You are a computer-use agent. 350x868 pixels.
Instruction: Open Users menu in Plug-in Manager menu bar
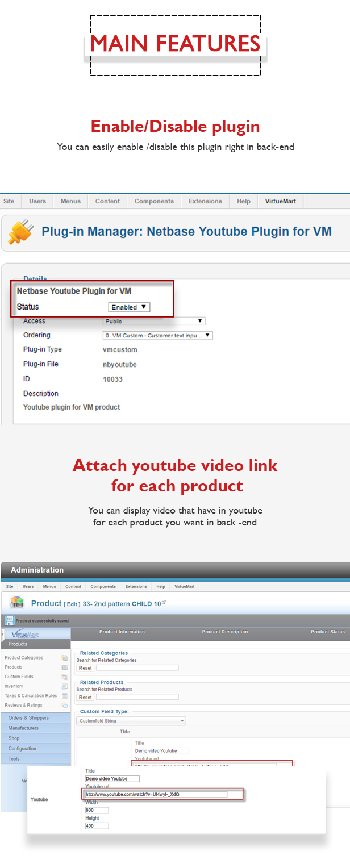point(37,201)
